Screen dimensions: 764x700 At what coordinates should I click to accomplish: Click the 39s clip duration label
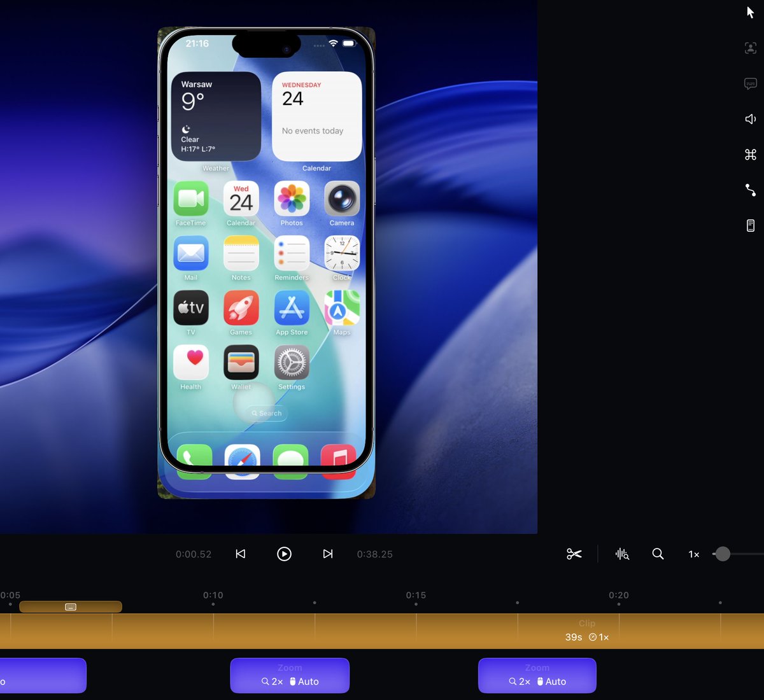tap(574, 637)
